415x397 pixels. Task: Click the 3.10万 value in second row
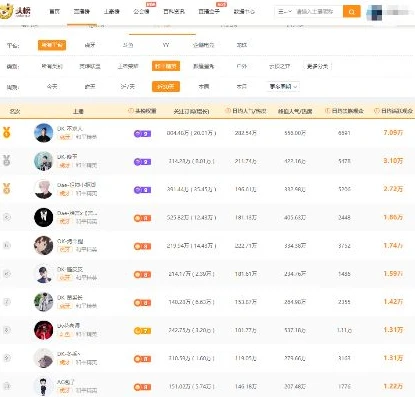pyautogui.click(x=393, y=161)
